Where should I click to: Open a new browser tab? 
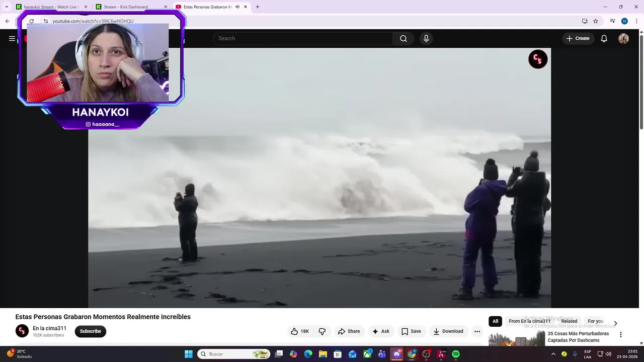(x=258, y=7)
